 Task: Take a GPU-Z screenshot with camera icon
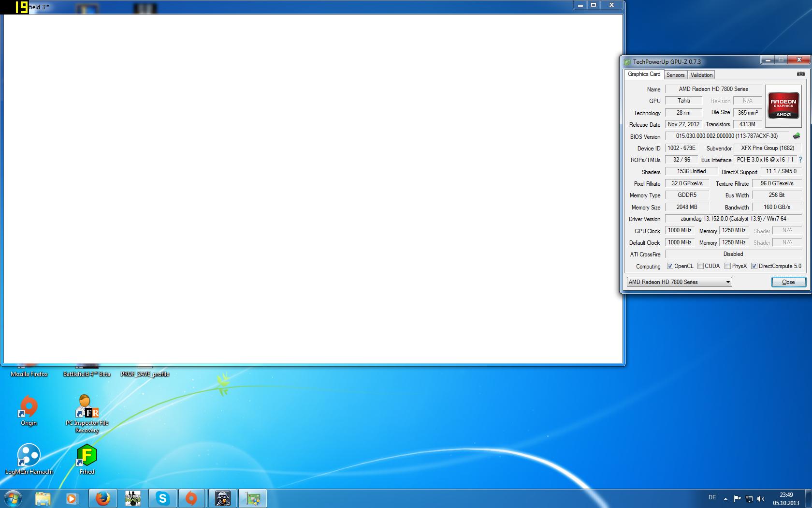click(x=800, y=74)
